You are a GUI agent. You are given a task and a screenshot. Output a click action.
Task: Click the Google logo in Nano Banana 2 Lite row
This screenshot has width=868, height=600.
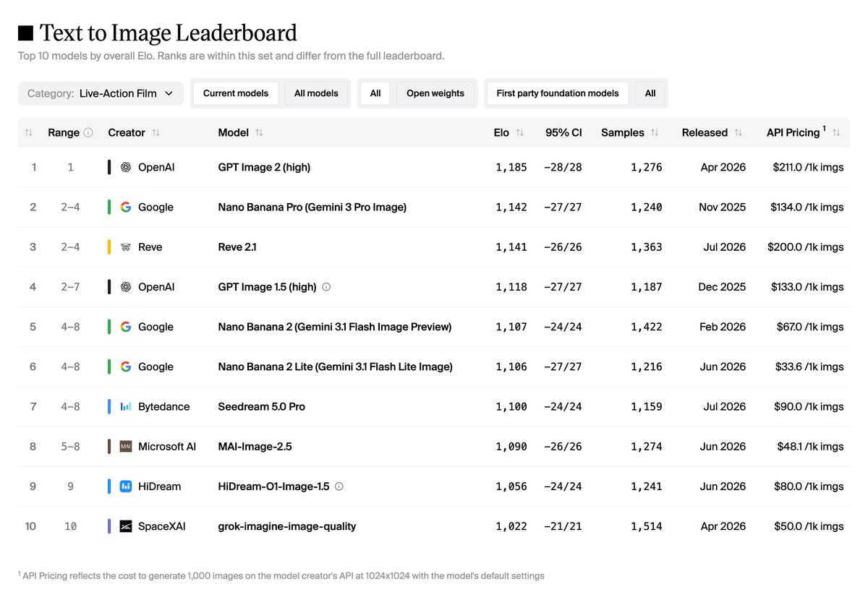[126, 367]
